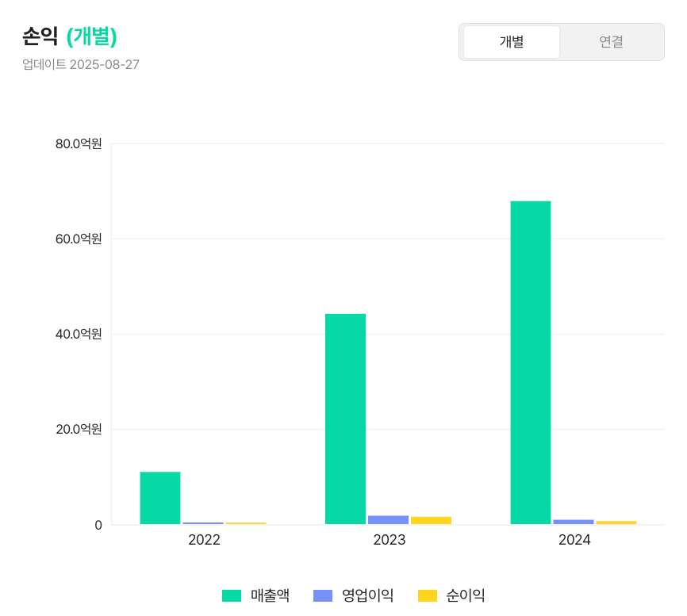
Task: Toggle the 순이익 series legend label
Action: tap(466, 595)
